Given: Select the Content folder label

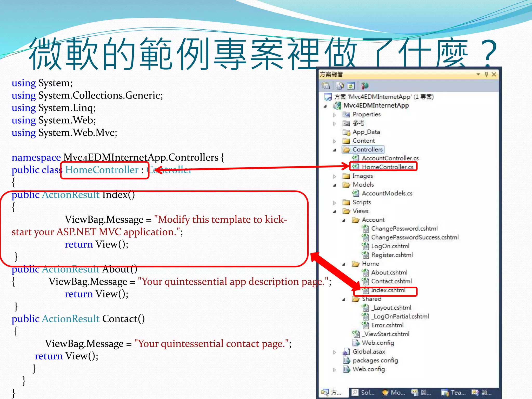Looking at the screenshot, I should coord(364,141).
